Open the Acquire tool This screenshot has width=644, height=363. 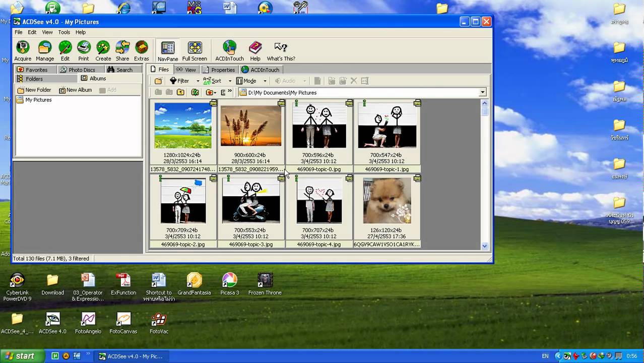(23, 51)
